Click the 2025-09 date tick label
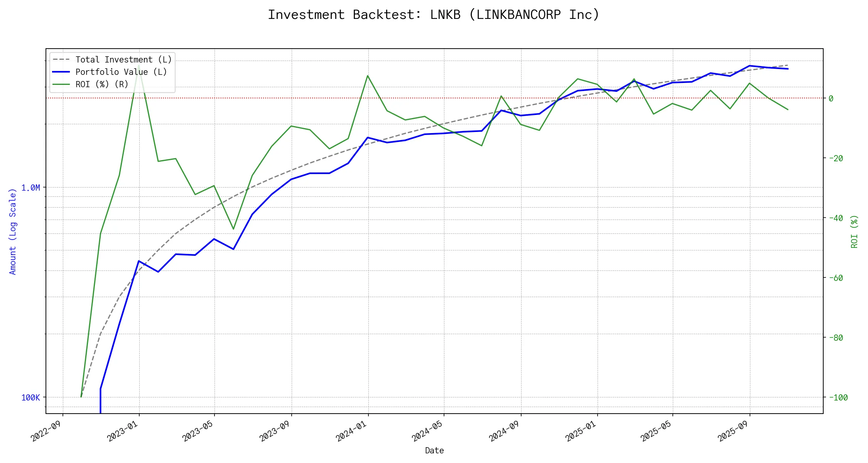 coord(733,431)
